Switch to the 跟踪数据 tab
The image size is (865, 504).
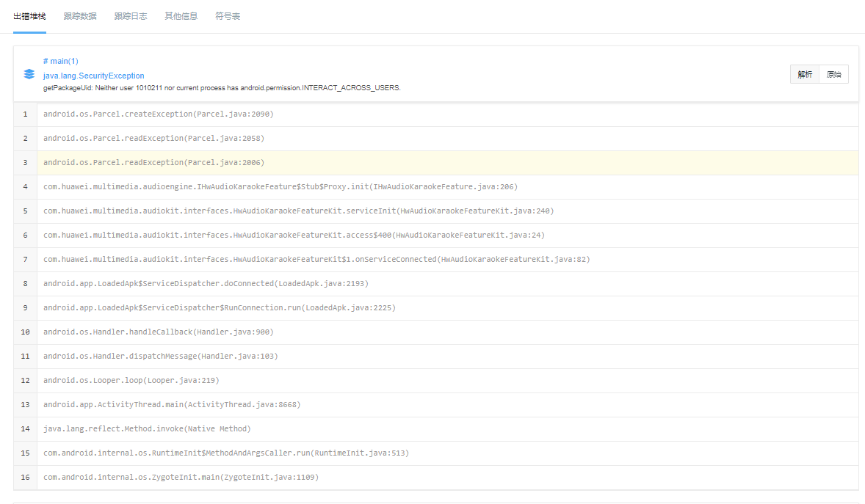click(x=80, y=17)
